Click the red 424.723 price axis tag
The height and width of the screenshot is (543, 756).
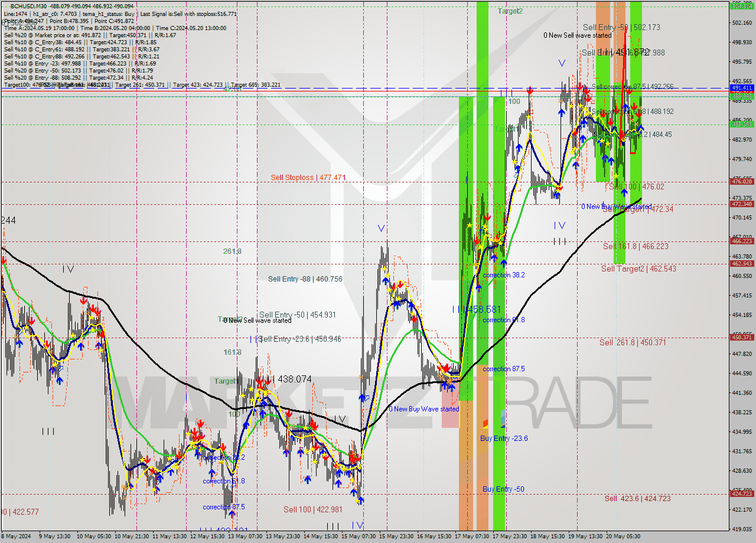point(742,493)
